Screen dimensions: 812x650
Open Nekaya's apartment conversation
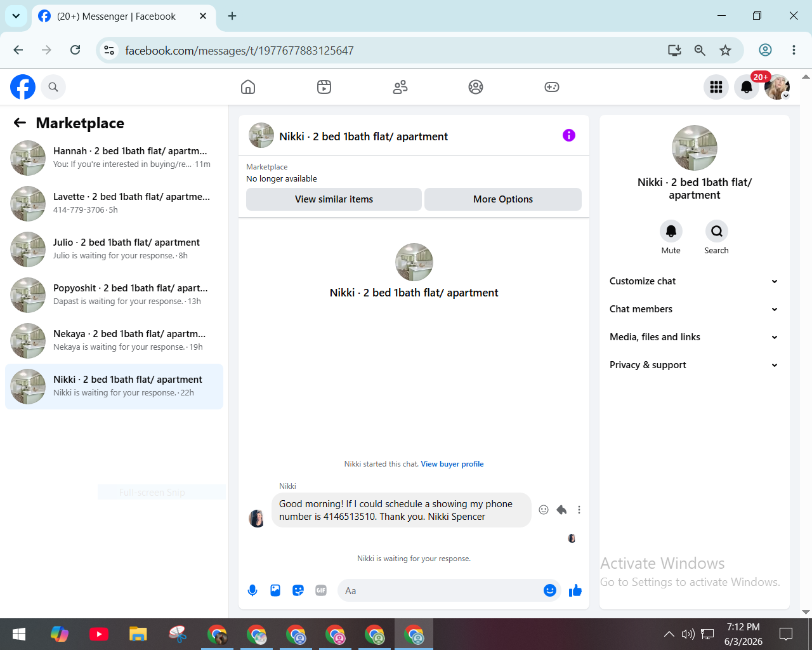point(114,341)
